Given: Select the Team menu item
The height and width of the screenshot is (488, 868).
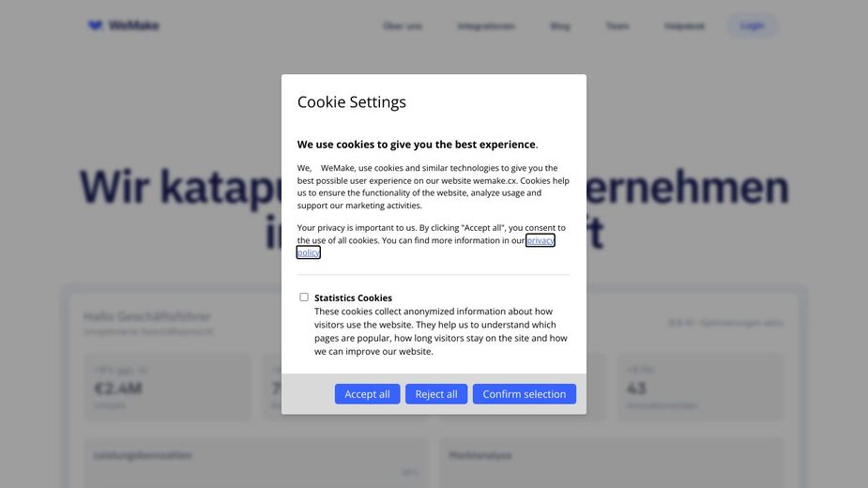Looking at the screenshot, I should click(617, 26).
